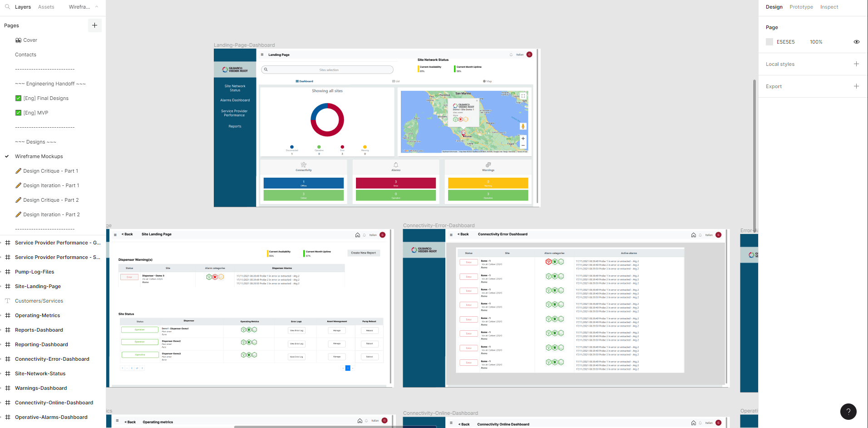The width and height of the screenshot is (868, 428).
Task: Click the search icon in the layers panel
Action: point(7,7)
